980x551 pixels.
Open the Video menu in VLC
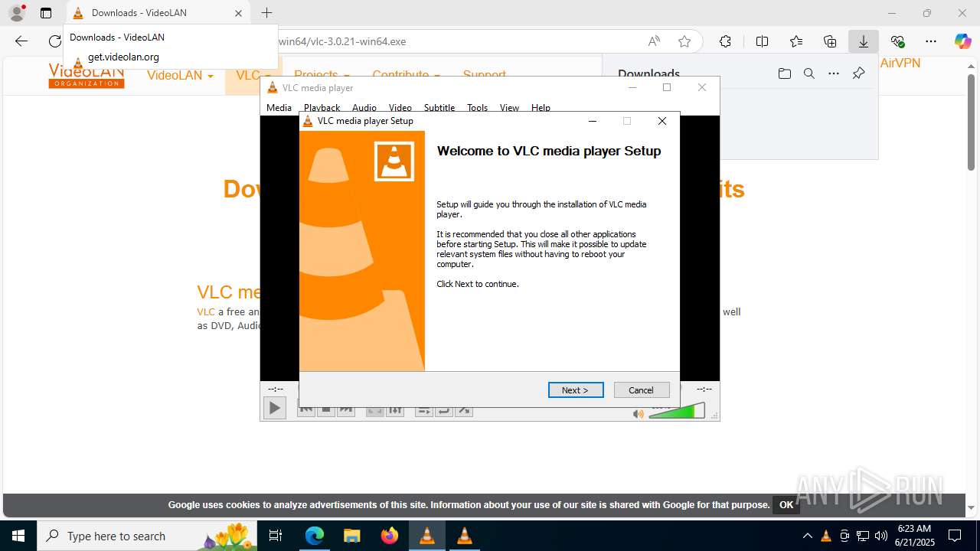pyautogui.click(x=400, y=108)
